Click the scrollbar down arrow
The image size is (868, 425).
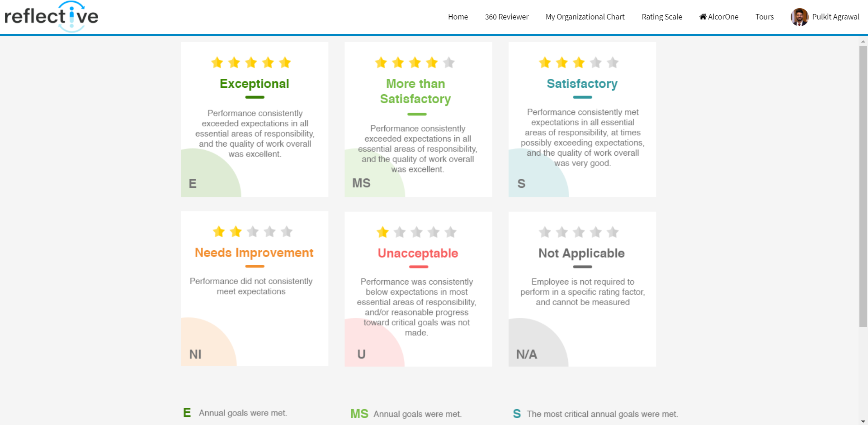[863, 421]
